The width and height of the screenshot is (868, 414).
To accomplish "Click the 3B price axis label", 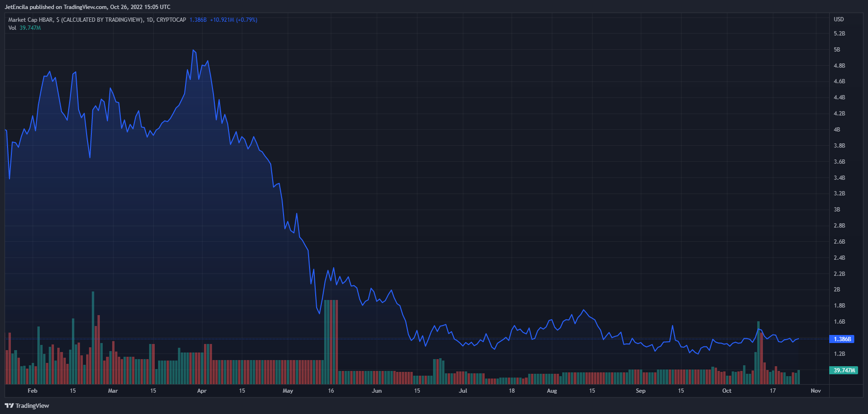I will pyautogui.click(x=837, y=210).
